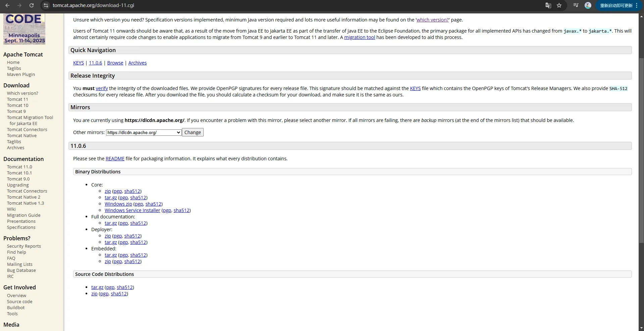644x331 pixels.
Task: Open the Browse link
Action: (x=115, y=63)
